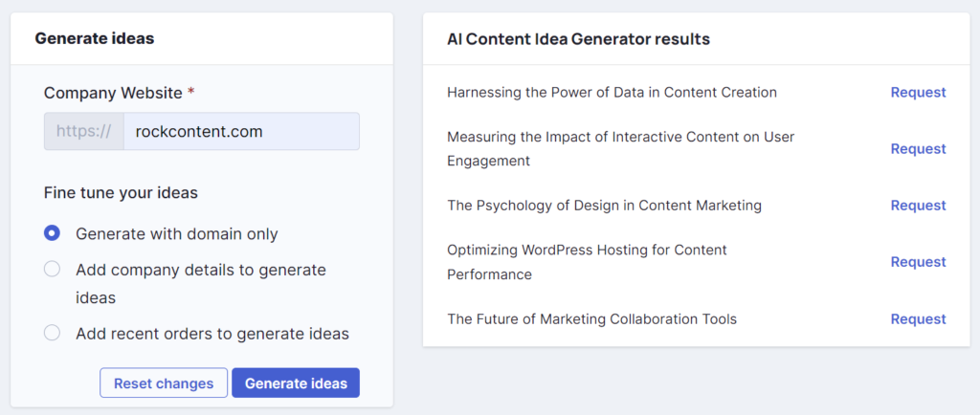This screenshot has width=980, height=415.
Task: Request the Harnessing the Power of Data idea
Action: (918, 93)
